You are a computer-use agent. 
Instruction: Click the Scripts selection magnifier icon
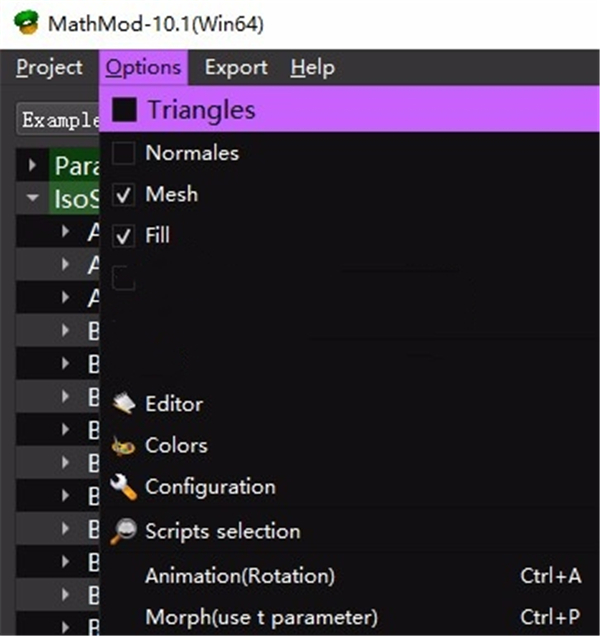(x=123, y=531)
